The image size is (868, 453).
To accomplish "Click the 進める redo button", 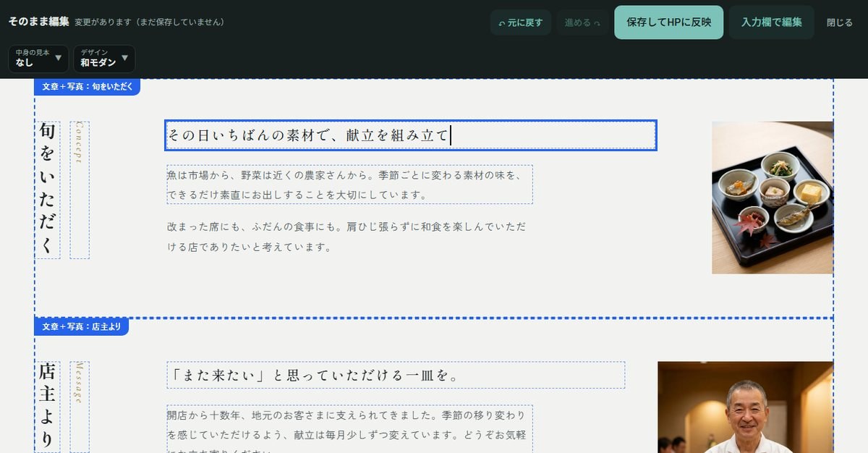I will click(582, 22).
